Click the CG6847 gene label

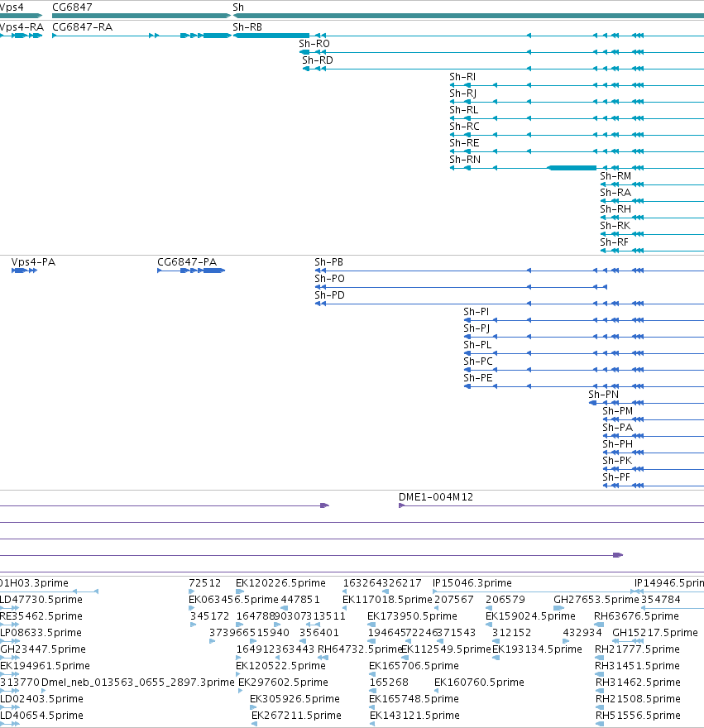(72, 7)
